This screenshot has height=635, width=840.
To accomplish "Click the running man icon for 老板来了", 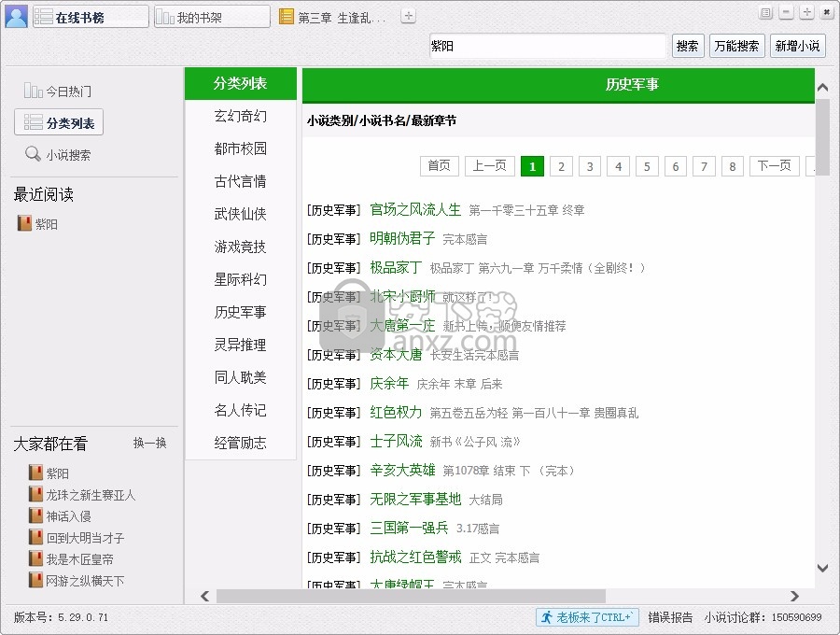I will 546,617.
